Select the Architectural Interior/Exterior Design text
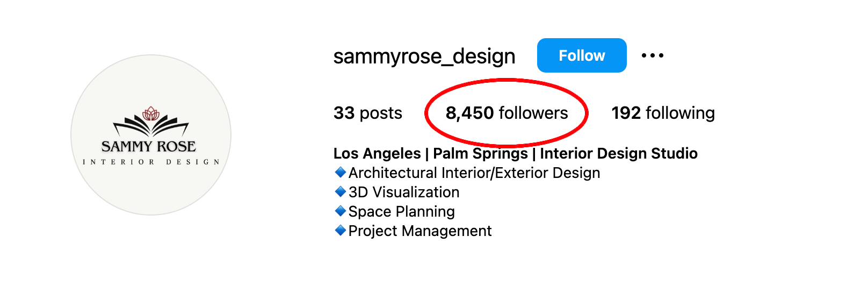This screenshot has width=868, height=286. click(x=474, y=173)
